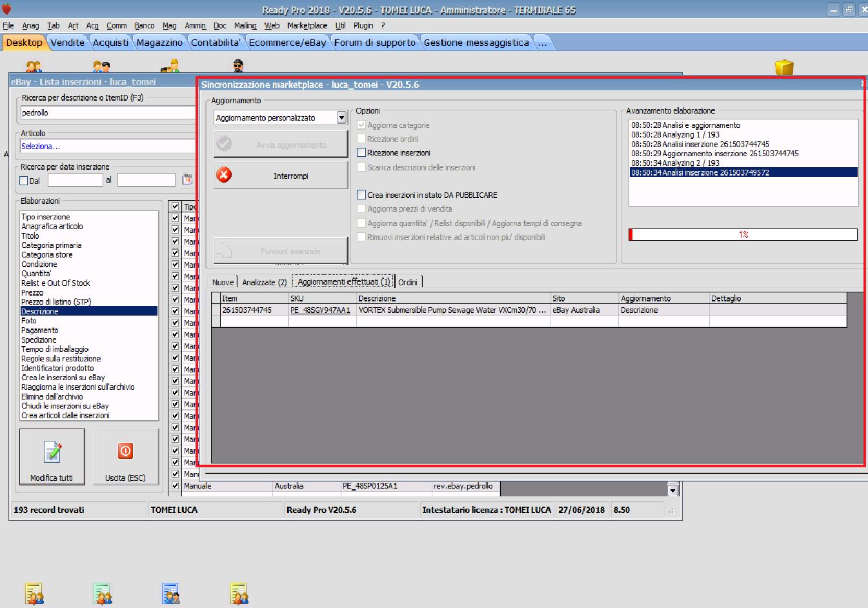
Task: Tick the Dal date filter checkbox
Action: (x=24, y=181)
